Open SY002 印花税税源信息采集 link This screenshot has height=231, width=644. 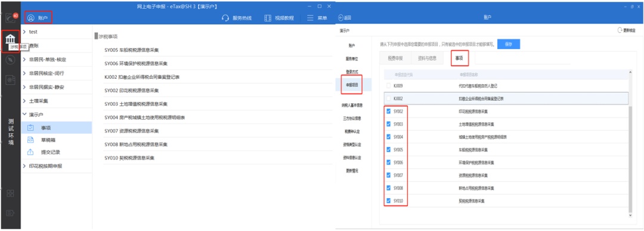tap(131, 90)
